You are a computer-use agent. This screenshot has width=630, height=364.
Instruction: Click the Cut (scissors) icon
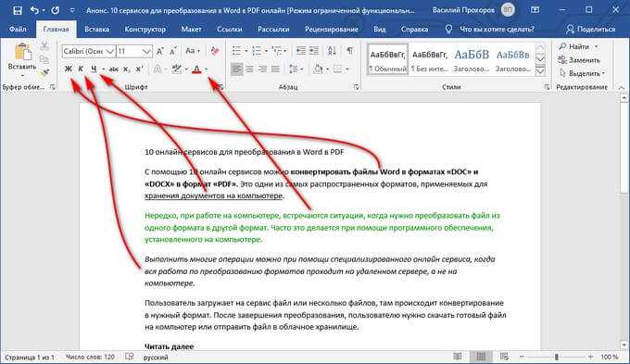(44, 45)
